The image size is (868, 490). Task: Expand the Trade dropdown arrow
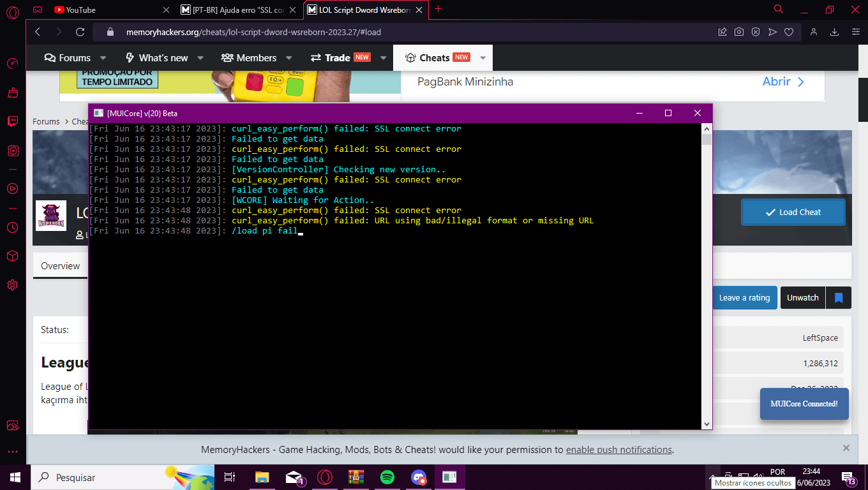[384, 57]
